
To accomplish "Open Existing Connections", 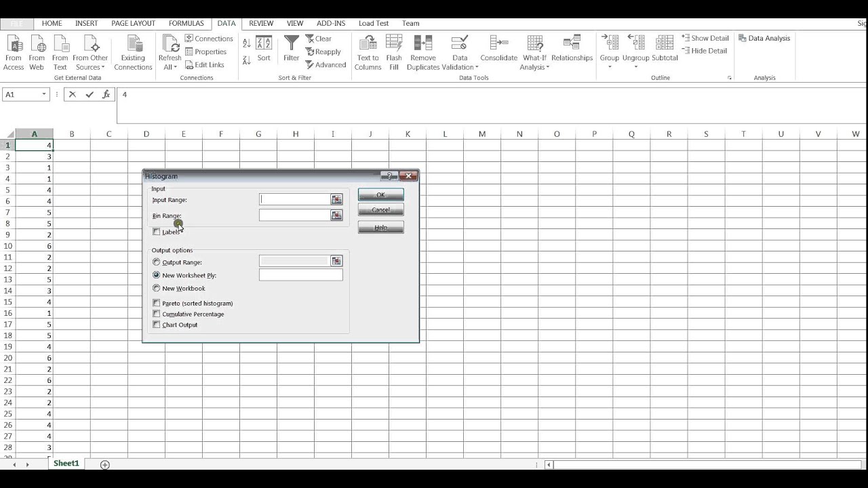I will [133, 53].
